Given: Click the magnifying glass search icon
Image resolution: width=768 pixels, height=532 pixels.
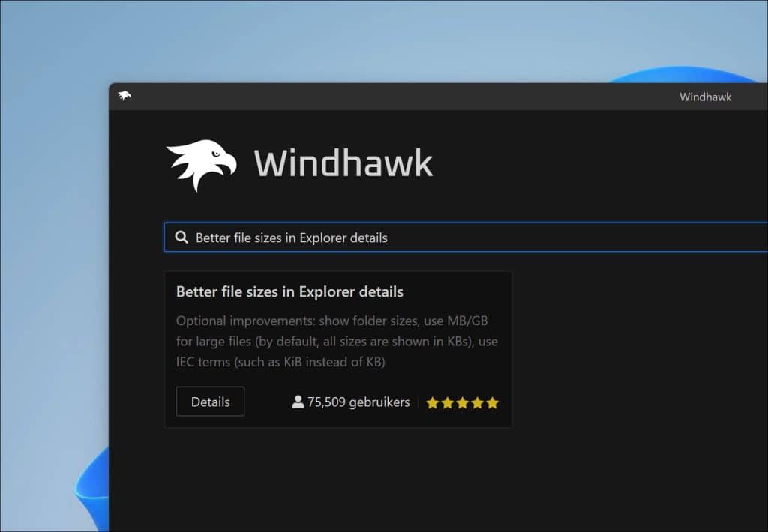Looking at the screenshot, I should (181, 238).
